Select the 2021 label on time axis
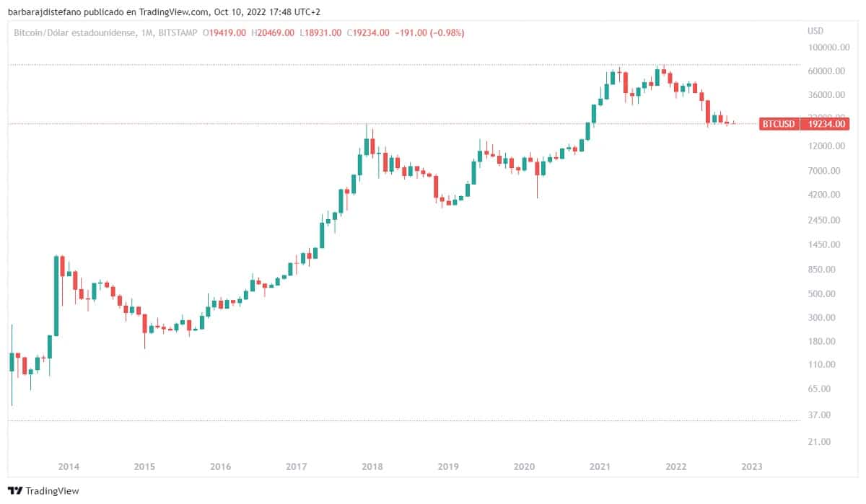This screenshot has height=504, width=866. 600,467
